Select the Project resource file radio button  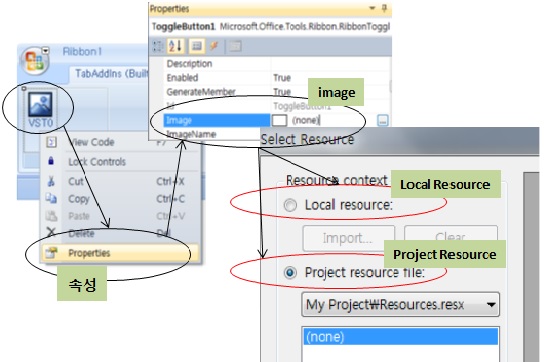(x=290, y=273)
